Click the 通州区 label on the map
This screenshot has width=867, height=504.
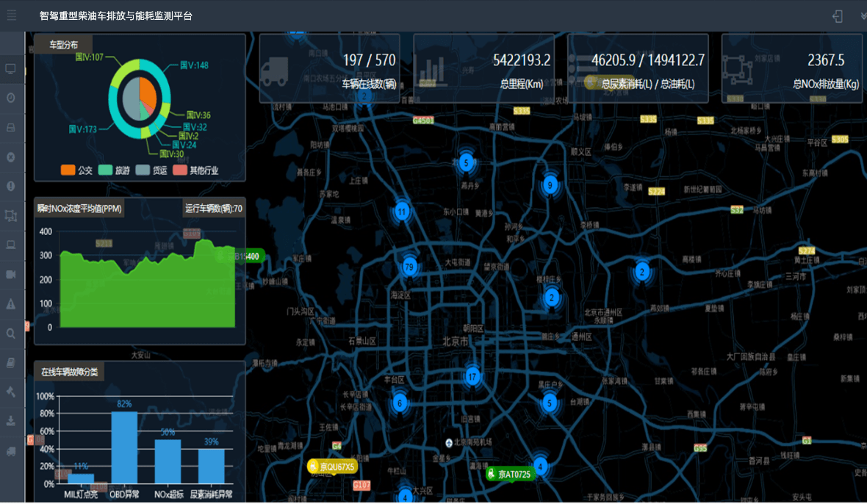pyautogui.click(x=582, y=336)
